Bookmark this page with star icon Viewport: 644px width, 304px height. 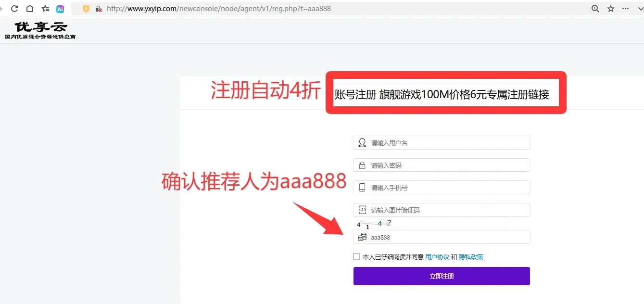611,9
